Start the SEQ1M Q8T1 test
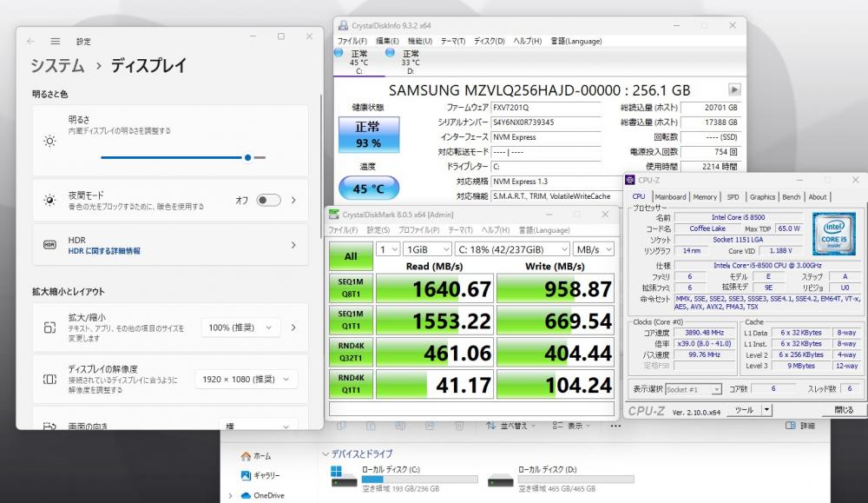Viewport: 868px width, 503px height. coord(351,288)
